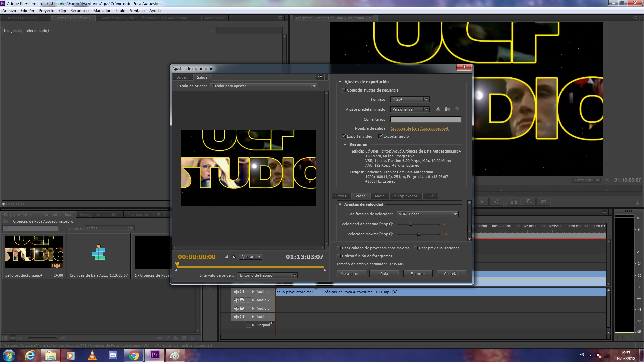Open the Archivo menu
This screenshot has width=644, height=362.
(x=9, y=11)
